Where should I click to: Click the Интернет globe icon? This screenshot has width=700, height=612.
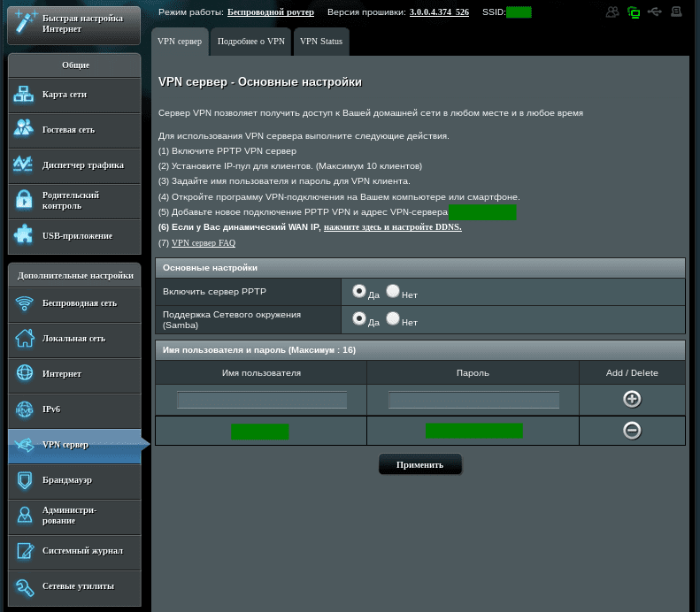(25, 373)
